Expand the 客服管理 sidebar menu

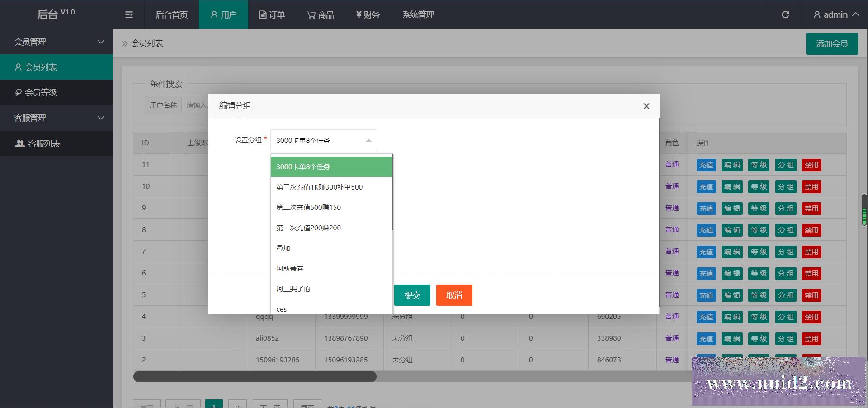tap(57, 118)
